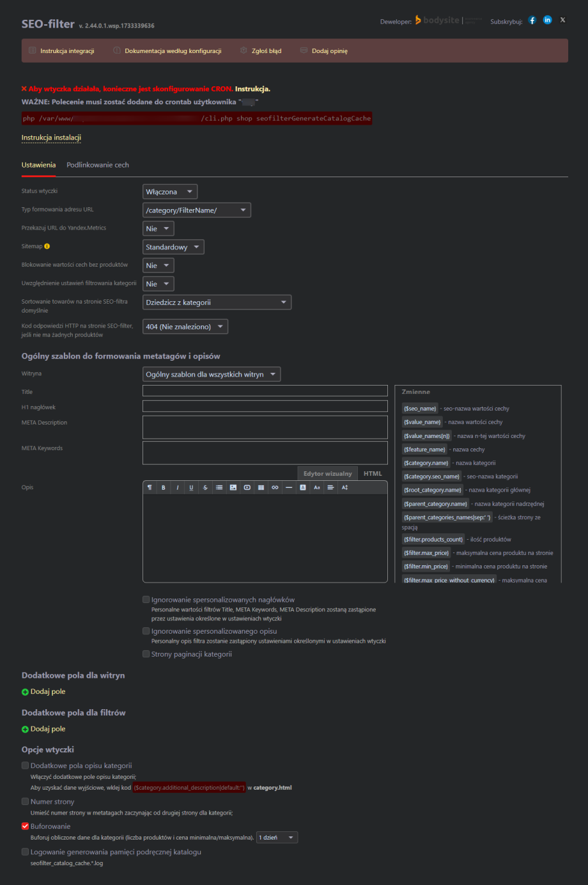Enable the Numer strony option
Screen dimensions: 588x885
click(x=26, y=801)
